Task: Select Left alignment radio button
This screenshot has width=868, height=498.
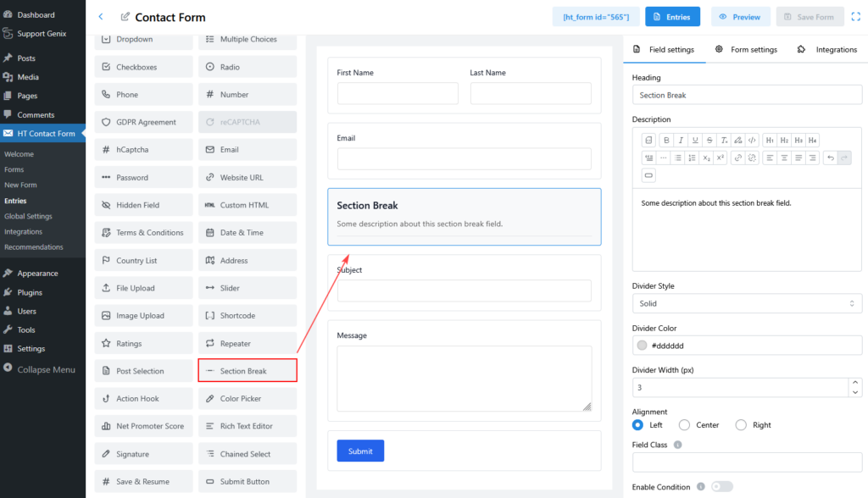Action: pyautogui.click(x=638, y=425)
